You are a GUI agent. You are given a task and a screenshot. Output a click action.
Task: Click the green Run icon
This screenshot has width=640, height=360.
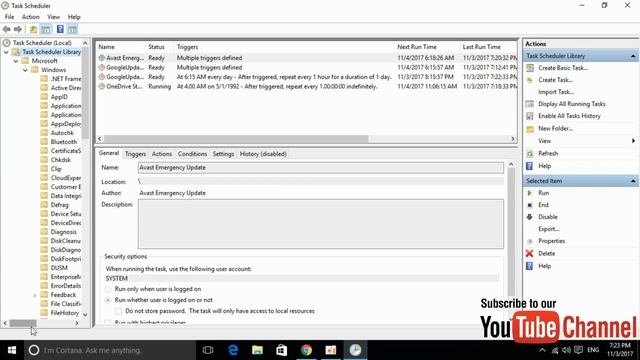point(530,193)
